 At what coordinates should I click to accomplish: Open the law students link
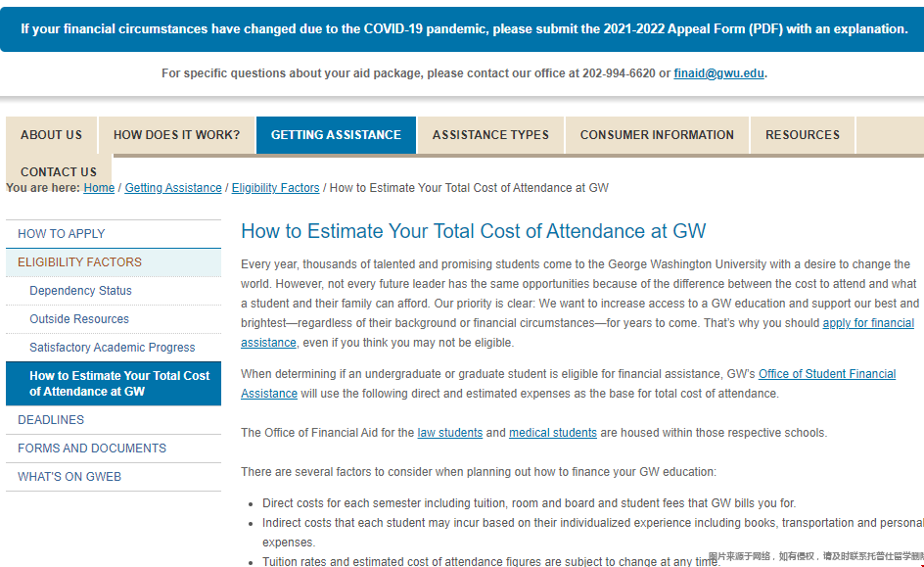pyautogui.click(x=449, y=433)
